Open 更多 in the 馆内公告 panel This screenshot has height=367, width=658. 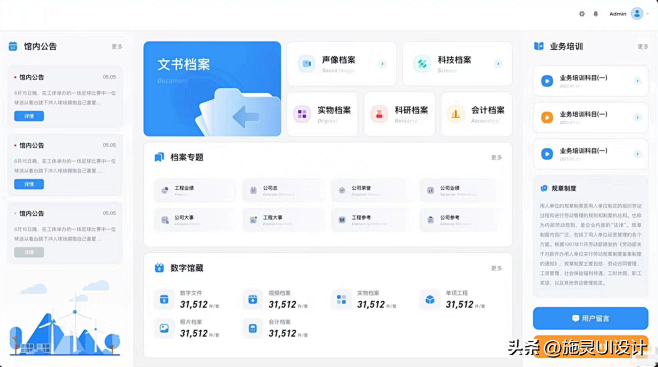pyautogui.click(x=117, y=47)
